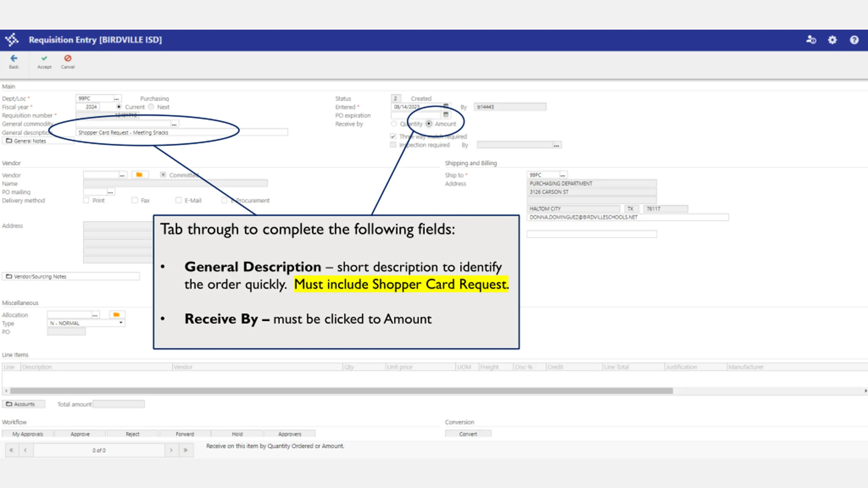Click the line items horizontal scrollbar
This screenshot has height=488, width=868.
(341, 391)
